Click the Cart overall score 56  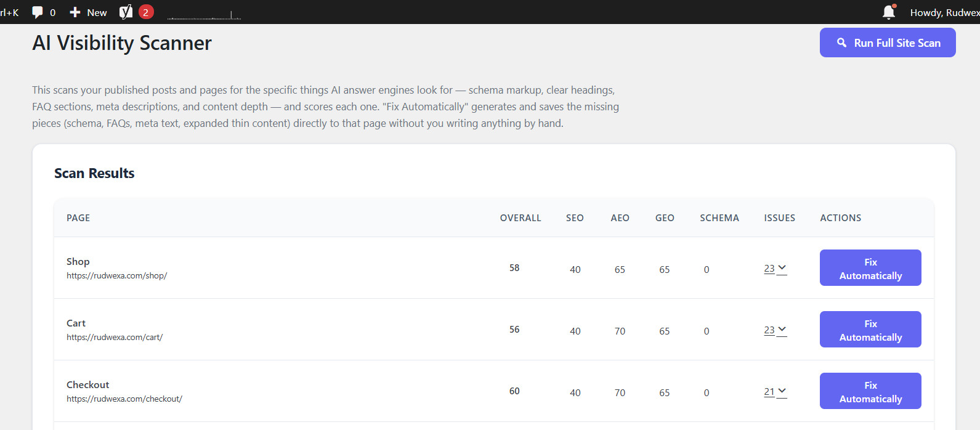(514, 330)
